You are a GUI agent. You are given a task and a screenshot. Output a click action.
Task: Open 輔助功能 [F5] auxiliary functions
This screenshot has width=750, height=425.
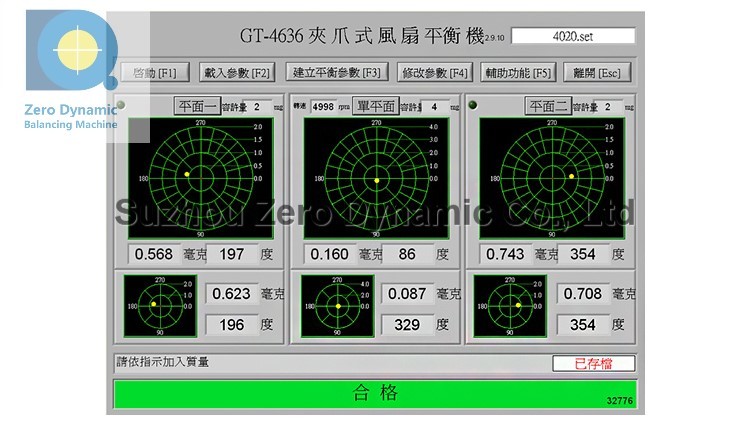518,73
